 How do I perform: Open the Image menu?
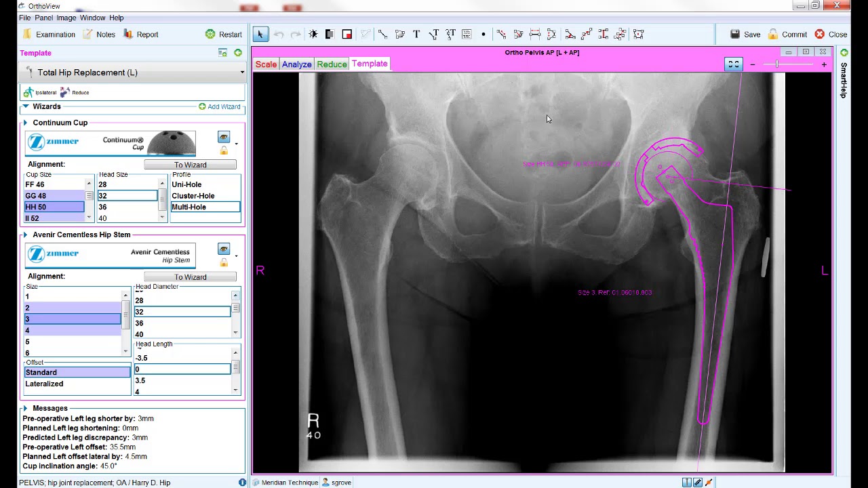tap(66, 18)
